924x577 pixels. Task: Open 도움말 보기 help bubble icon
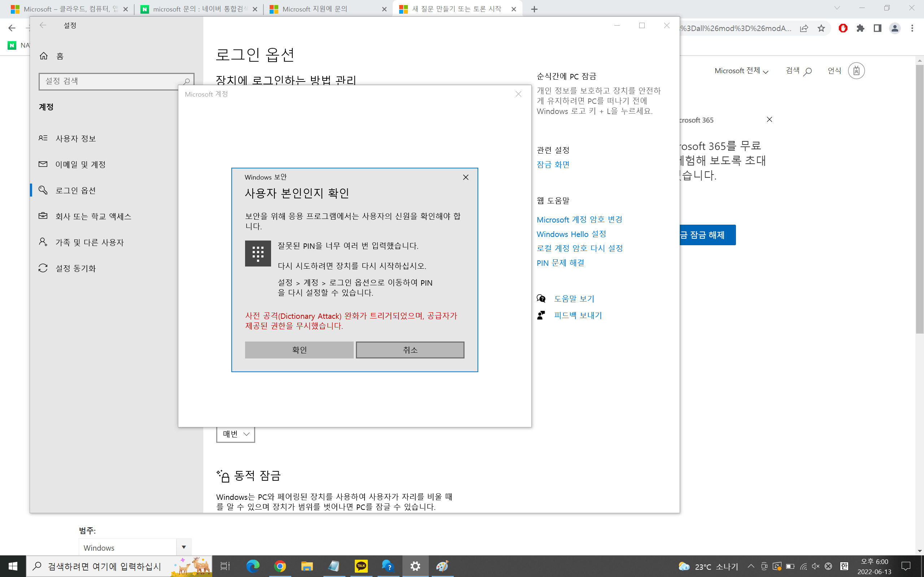(541, 299)
